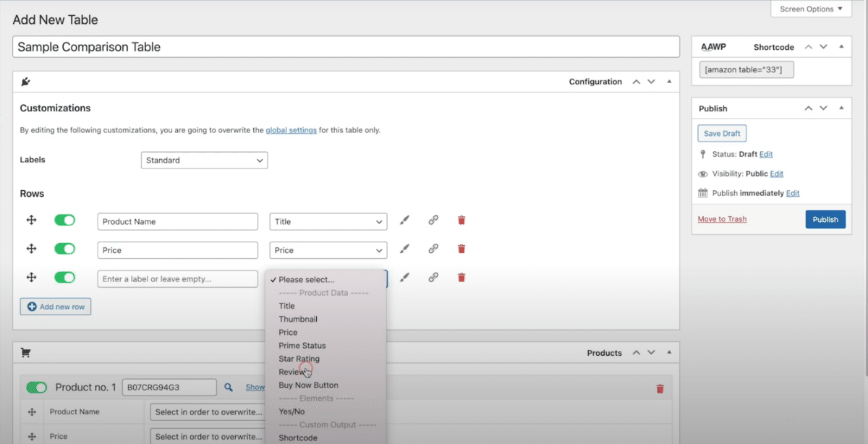Click the table title input field
The width and height of the screenshot is (868, 444).
pyautogui.click(x=346, y=47)
